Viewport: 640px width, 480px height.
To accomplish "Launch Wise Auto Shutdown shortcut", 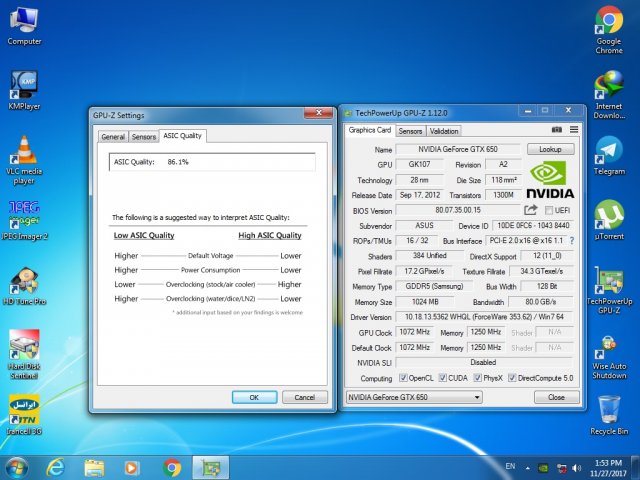I will tap(609, 357).
